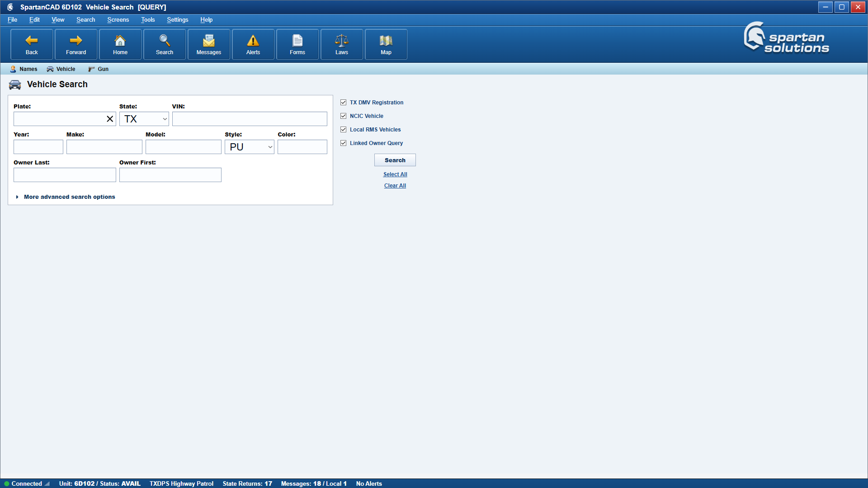This screenshot has height=488, width=868.
Task: Select the Vehicle search shortcut
Action: click(61, 69)
